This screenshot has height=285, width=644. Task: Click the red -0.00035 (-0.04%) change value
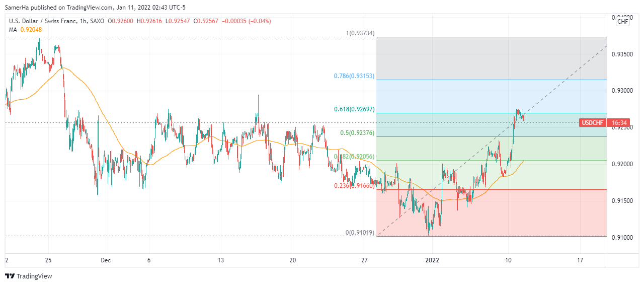pos(246,21)
